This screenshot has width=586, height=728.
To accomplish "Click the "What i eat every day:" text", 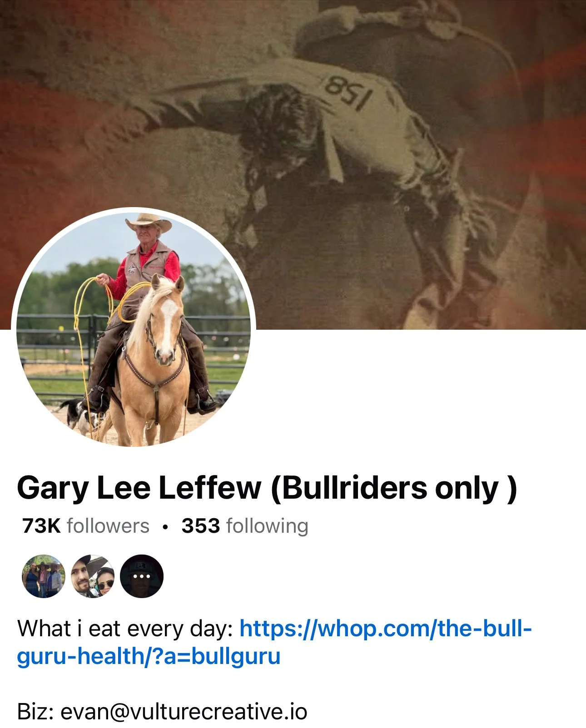I will click(125, 629).
